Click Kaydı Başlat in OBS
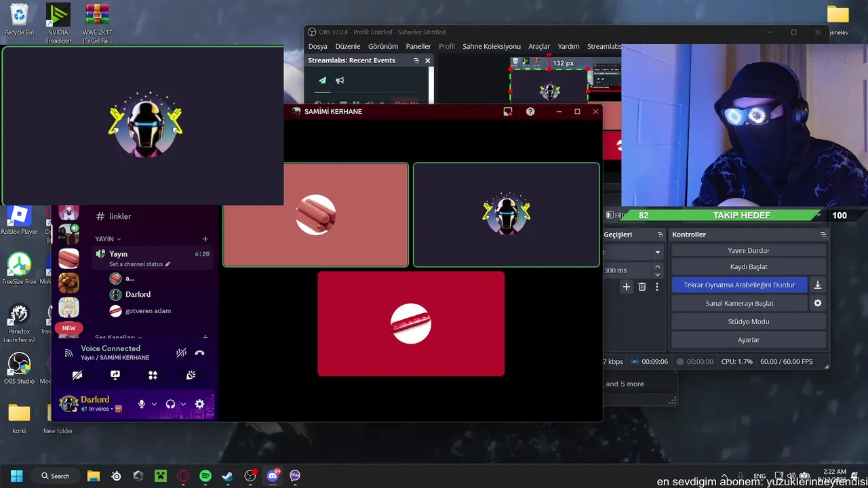Screen dimensions: 868x488 (749, 266)
